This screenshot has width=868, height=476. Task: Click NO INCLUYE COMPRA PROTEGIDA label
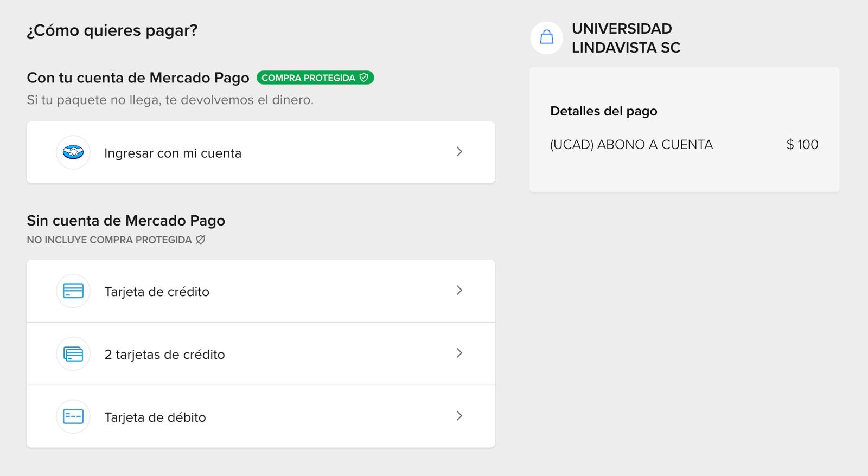[x=109, y=240]
